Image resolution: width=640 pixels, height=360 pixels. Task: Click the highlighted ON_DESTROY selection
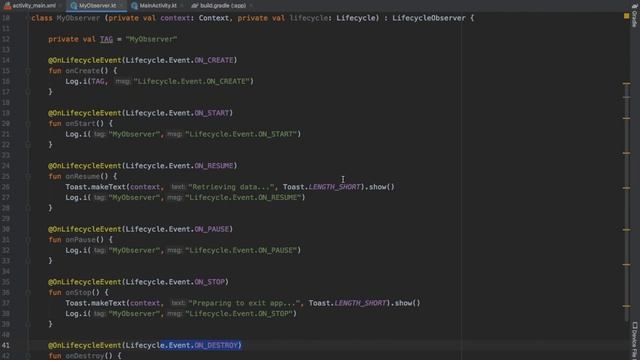tap(201, 345)
